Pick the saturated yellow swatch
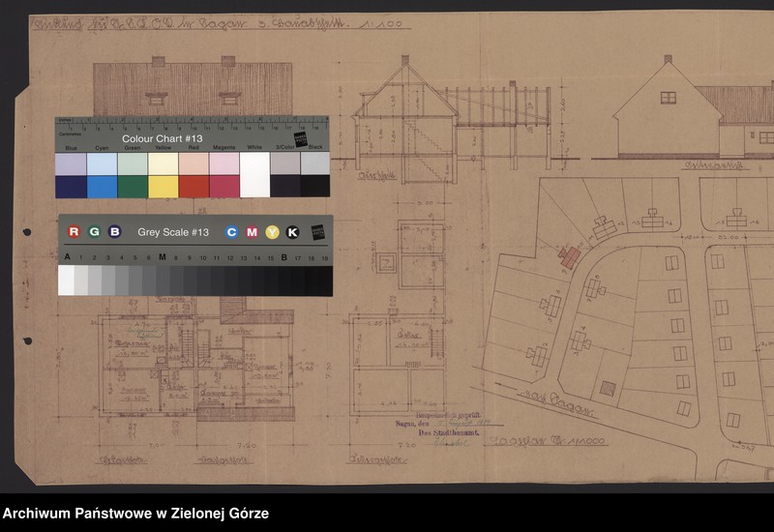This screenshot has height=532, width=774. pyautogui.click(x=163, y=187)
